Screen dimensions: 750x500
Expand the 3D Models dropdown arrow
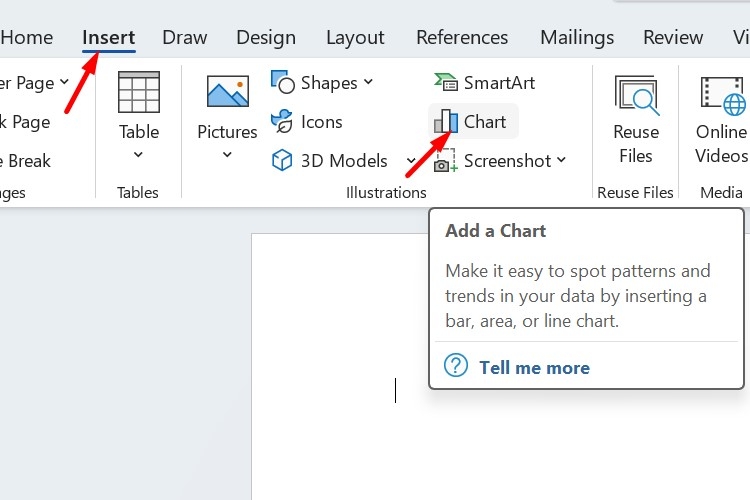tap(410, 160)
